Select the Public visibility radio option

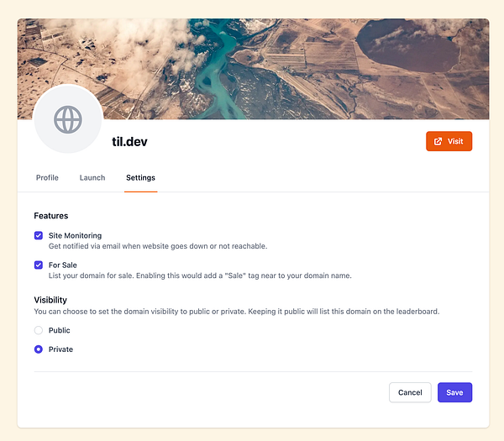tap(39, 330)
